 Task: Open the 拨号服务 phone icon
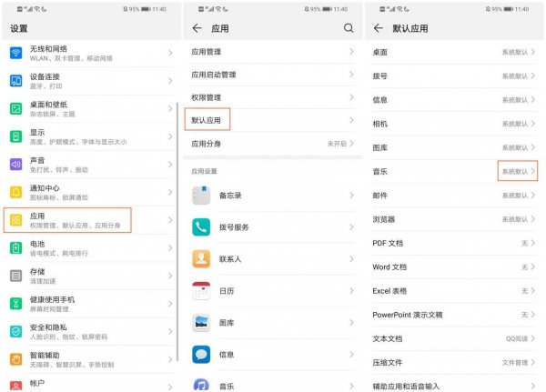201,227
